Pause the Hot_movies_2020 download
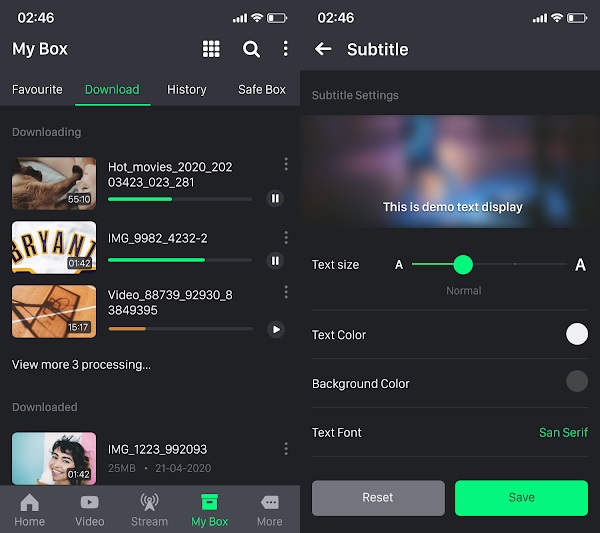 tap(275, 198)
